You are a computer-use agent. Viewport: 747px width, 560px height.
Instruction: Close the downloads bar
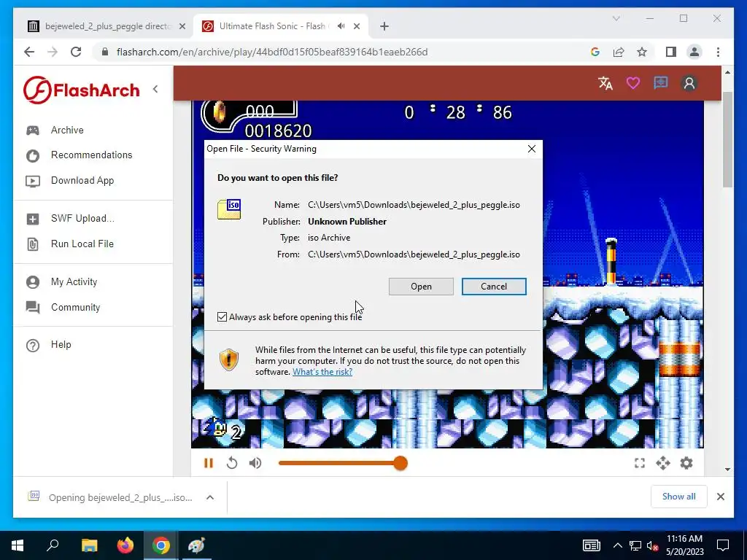[720, 497]
